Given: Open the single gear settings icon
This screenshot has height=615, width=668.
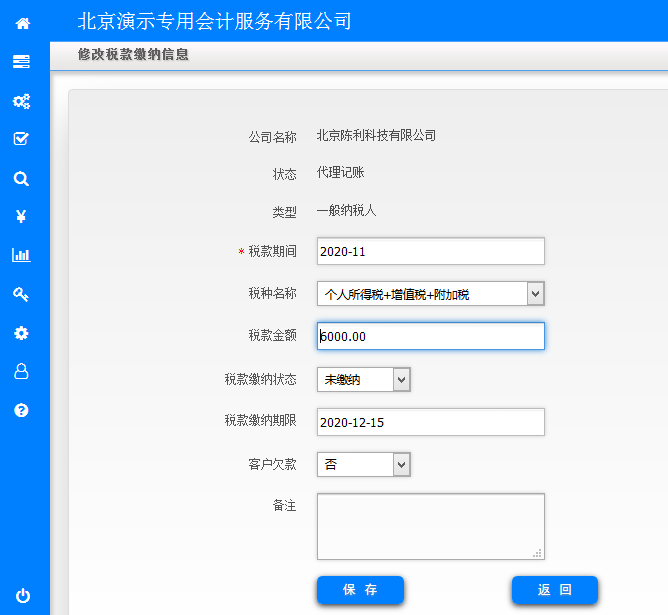Looking at the screenshot, I should click(x=21, y=333).
